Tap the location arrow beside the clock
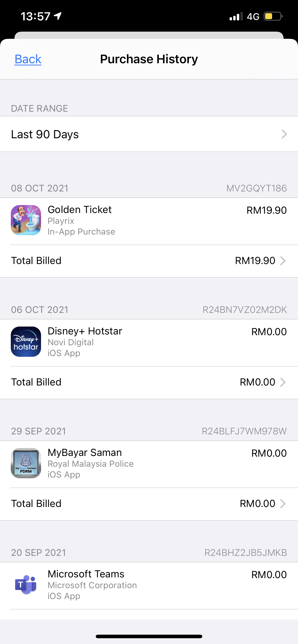Image resolution: width=298 pixels, height=644 pixels. [x=58, y=16]
